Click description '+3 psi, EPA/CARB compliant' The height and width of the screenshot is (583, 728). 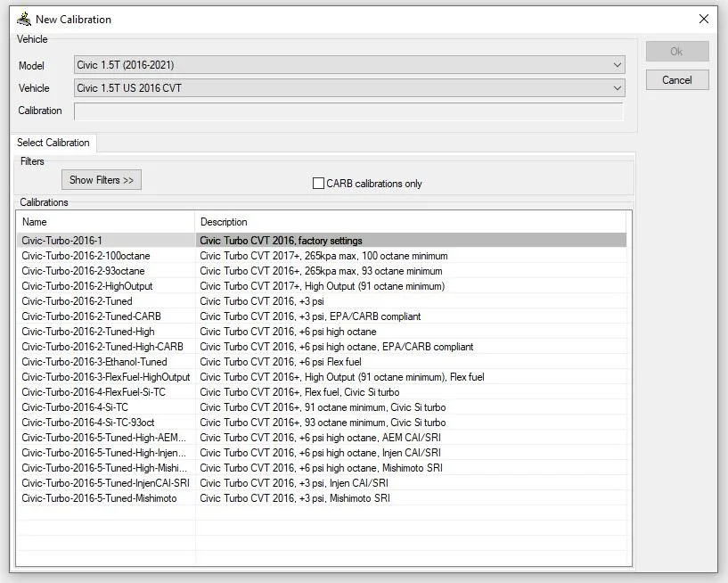pos(360,316)
